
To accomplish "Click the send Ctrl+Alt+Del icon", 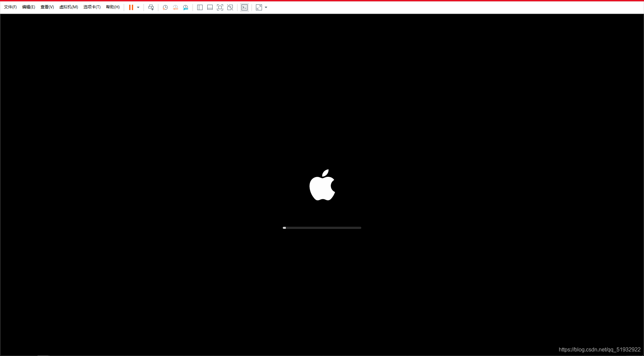I will click(151, 7).
